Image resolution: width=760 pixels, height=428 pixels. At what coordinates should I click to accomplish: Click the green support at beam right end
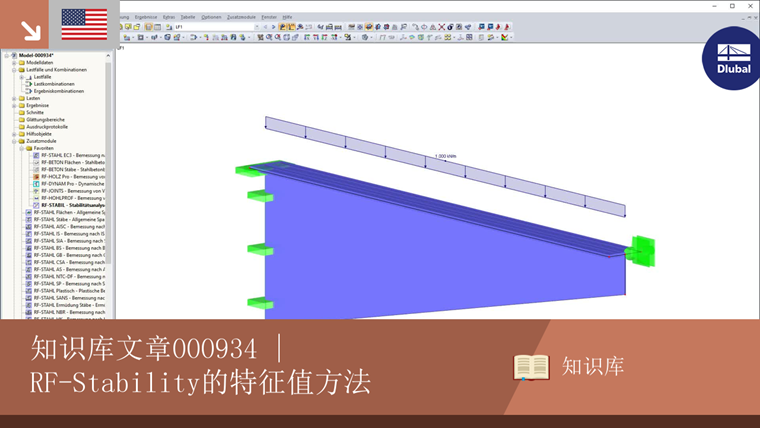[641, 251]
